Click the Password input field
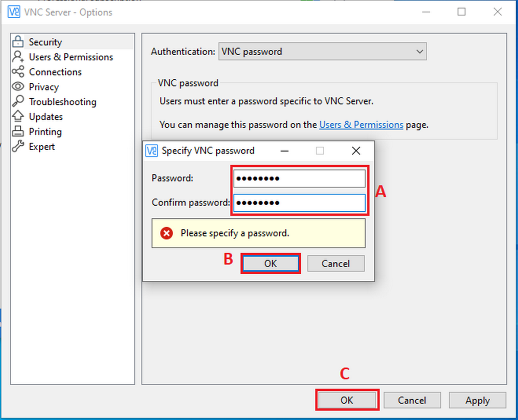Viewport: 518px width, 420px height. tap(299, 178)
